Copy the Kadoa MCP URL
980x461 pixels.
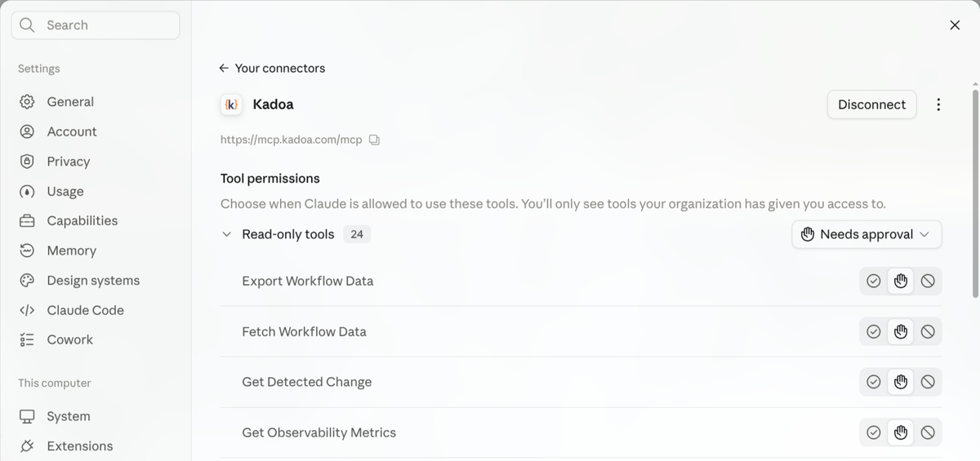click(374, 140)
